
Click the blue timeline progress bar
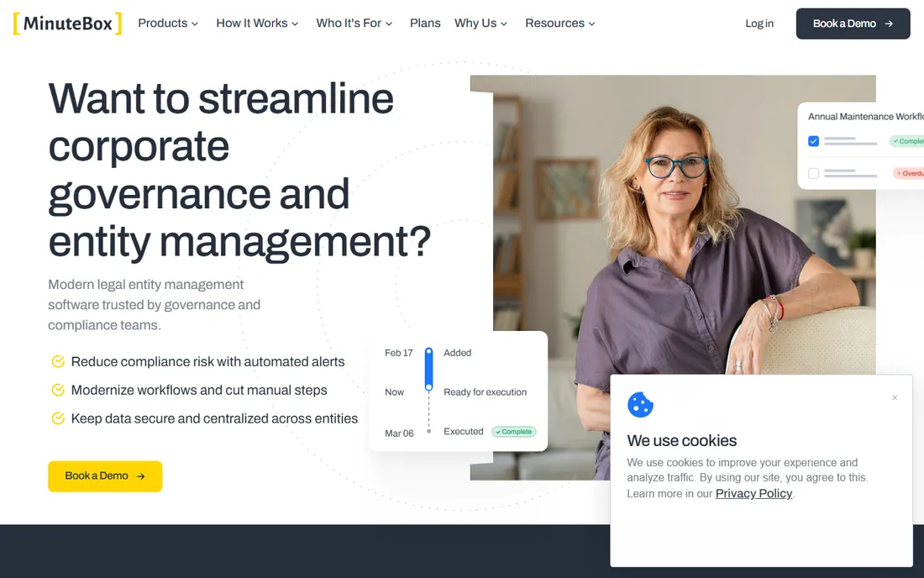(429, 370)
